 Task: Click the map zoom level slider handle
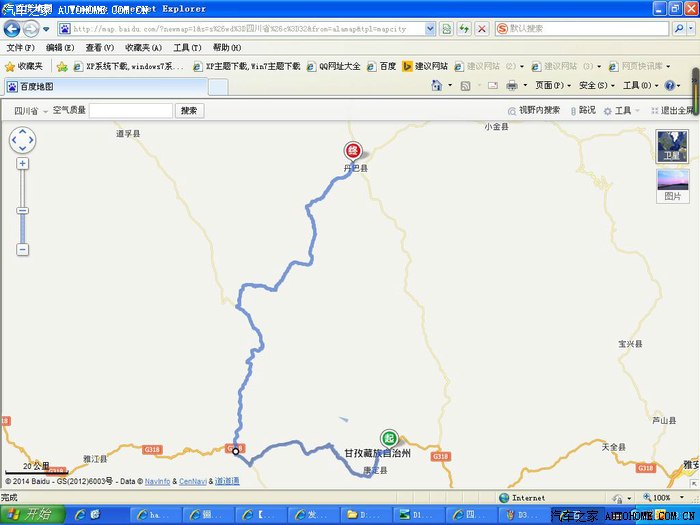pos(22,210)
